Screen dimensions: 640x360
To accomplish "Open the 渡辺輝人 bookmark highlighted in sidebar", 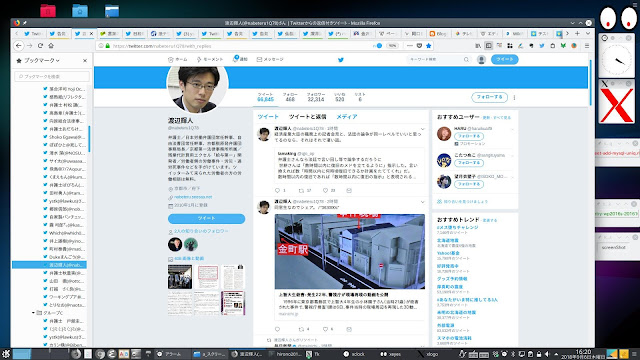I will coord(49,265).
